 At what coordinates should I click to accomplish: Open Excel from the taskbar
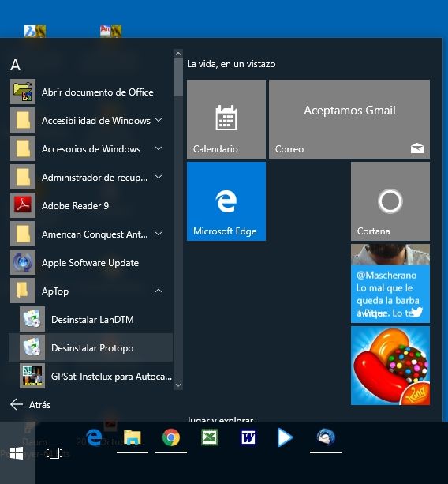[210, 437]
